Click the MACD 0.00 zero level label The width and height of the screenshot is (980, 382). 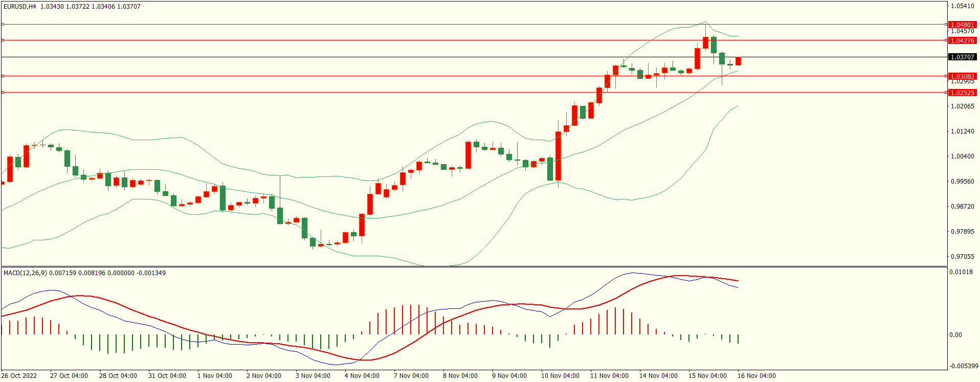pyautogui.click(x=955, y=335)
